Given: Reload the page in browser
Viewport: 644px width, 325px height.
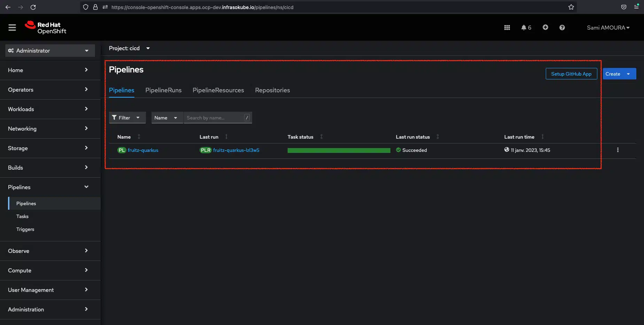Looking at the screenshot, I should pyautogui.click(x=33, y=7).
